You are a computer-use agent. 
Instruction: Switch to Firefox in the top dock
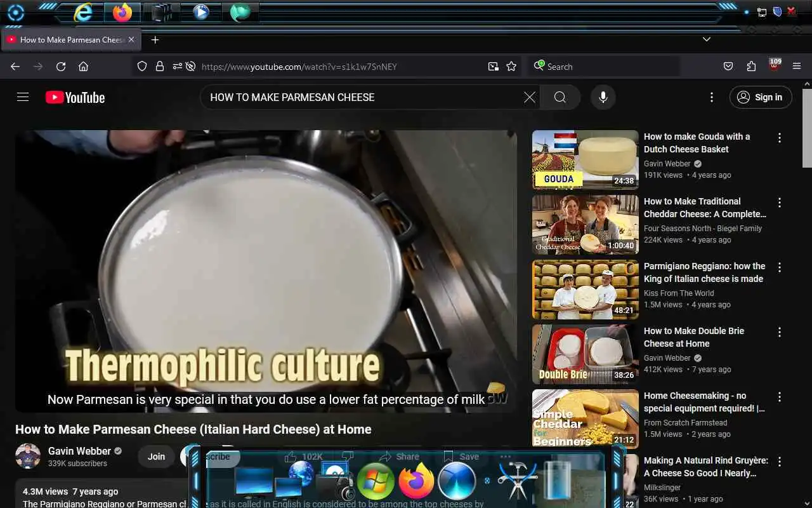(x=122, y=12)
